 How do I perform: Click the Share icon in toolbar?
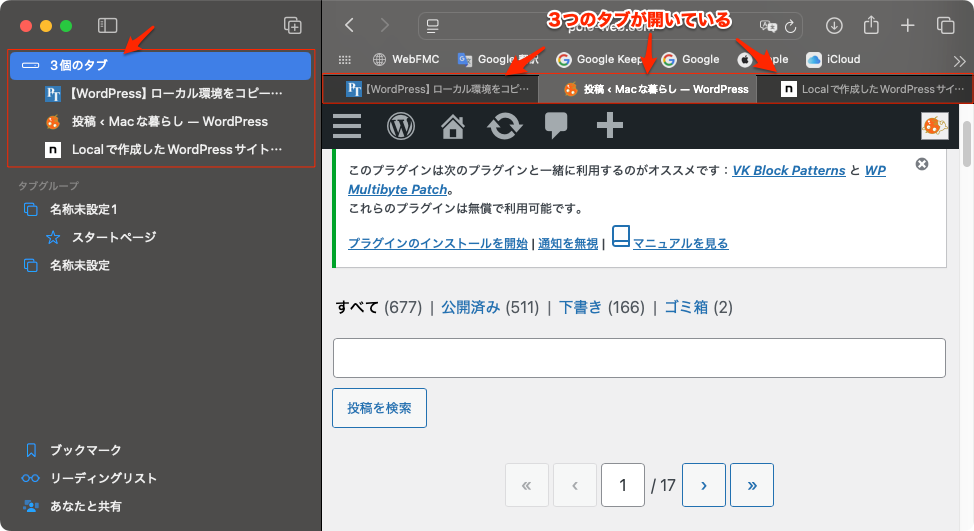[870, 26]
